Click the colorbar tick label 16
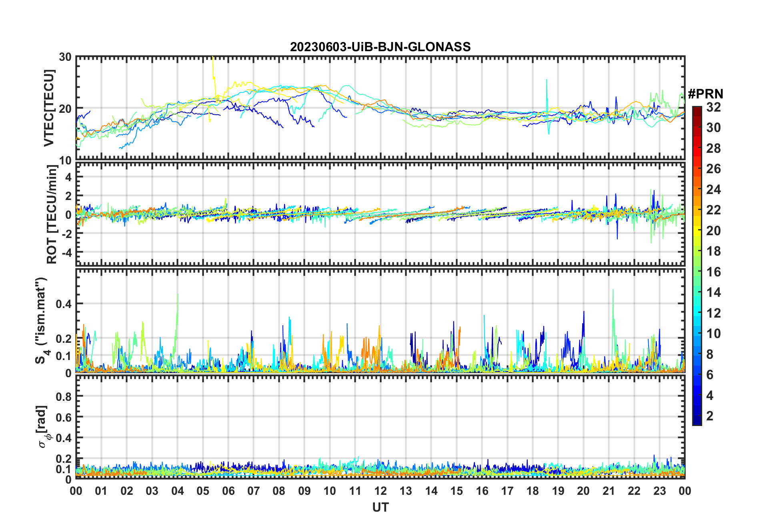761x532 pixels. (x=713, y=272)
